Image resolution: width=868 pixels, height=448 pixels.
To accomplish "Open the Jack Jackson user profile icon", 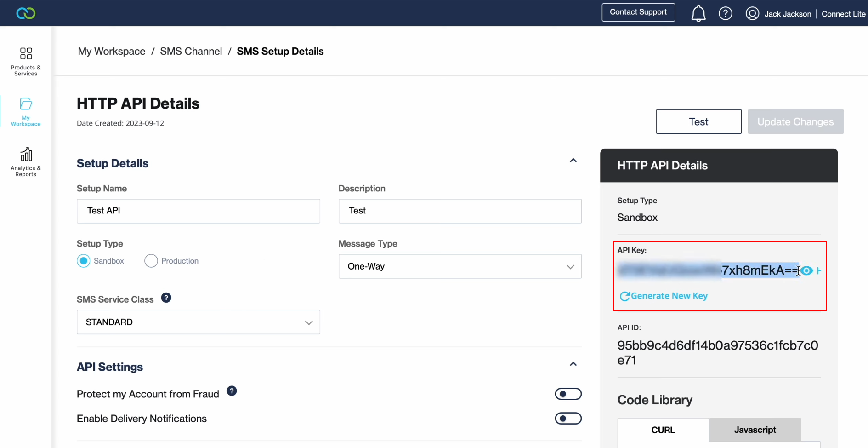I will pos(752,13).
